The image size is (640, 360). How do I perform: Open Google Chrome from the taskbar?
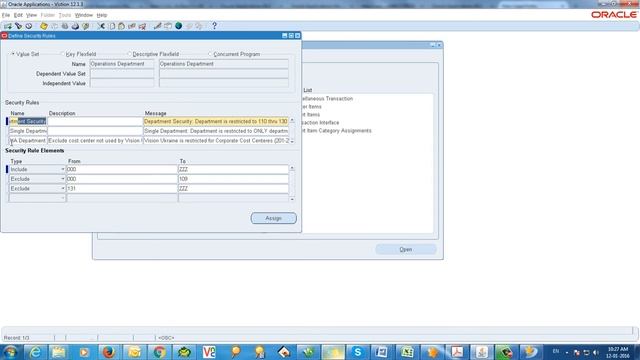(159, 352)
